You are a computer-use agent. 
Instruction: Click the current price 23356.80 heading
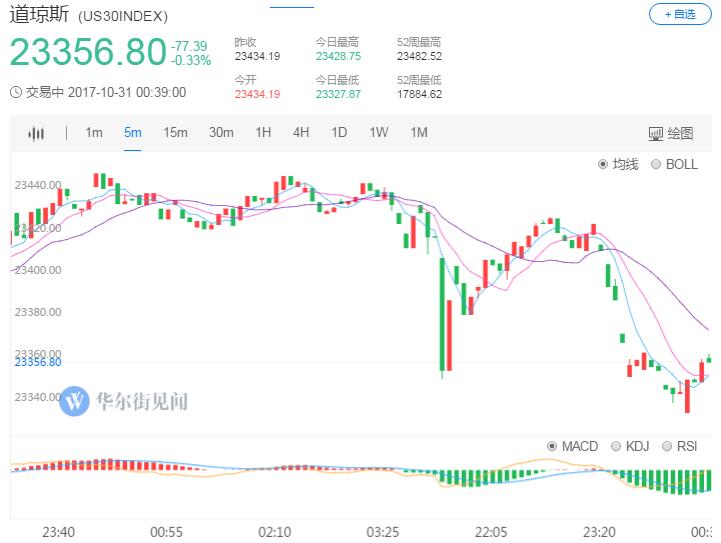pos(88,51)
